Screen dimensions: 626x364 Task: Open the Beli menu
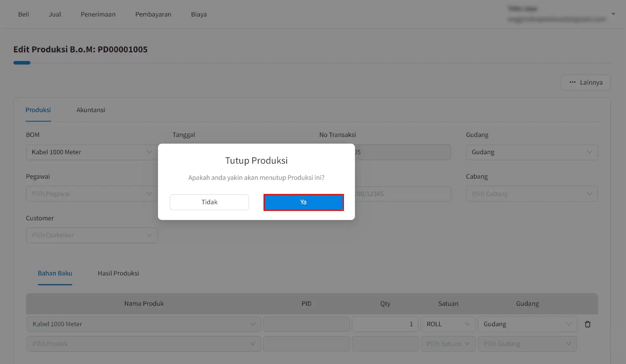[24, 15]
